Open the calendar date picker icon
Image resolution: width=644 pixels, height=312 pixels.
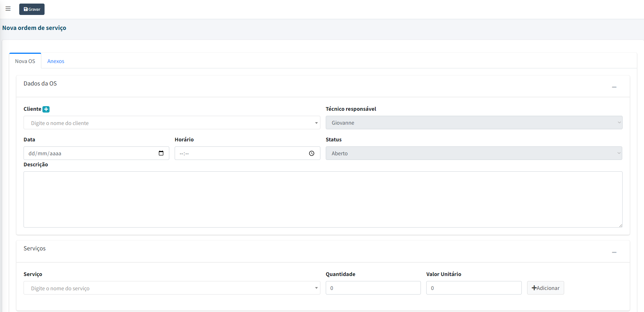point(161,153)
